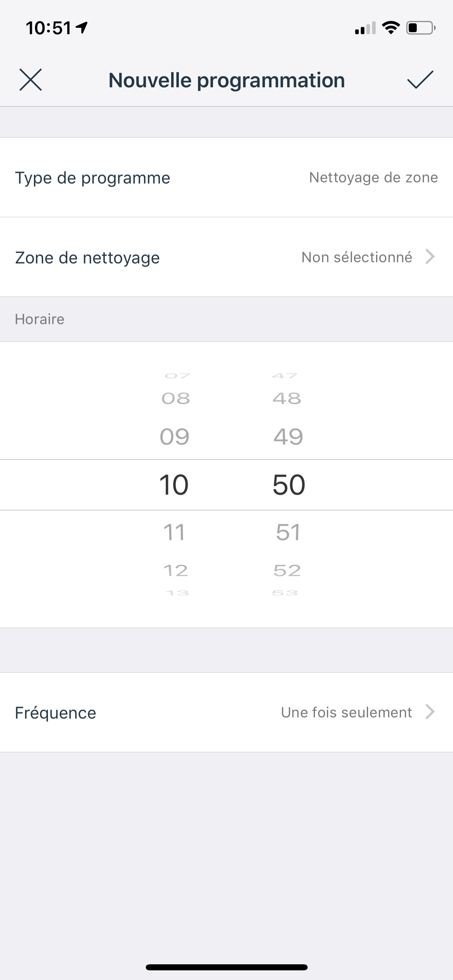
Task: Choose hour 11 in the time picker
Action: coord(174,532)
